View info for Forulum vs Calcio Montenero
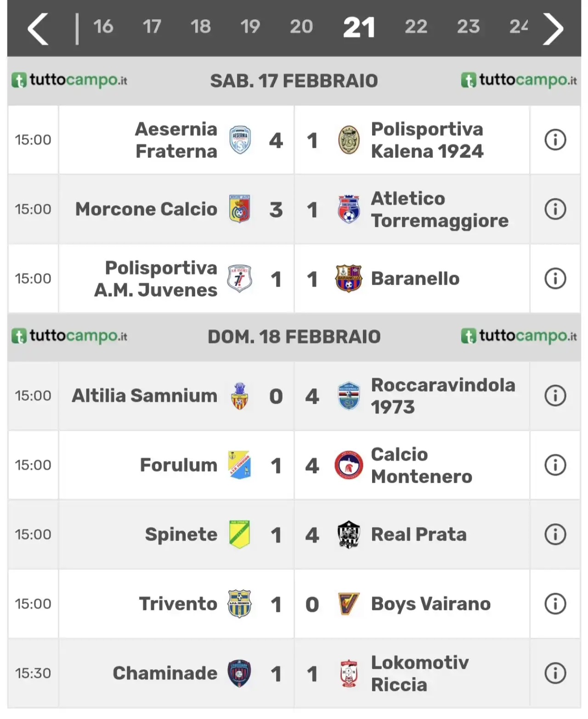Image resolution: width=588 pixels, height=719 pixels. coord(555,465)
